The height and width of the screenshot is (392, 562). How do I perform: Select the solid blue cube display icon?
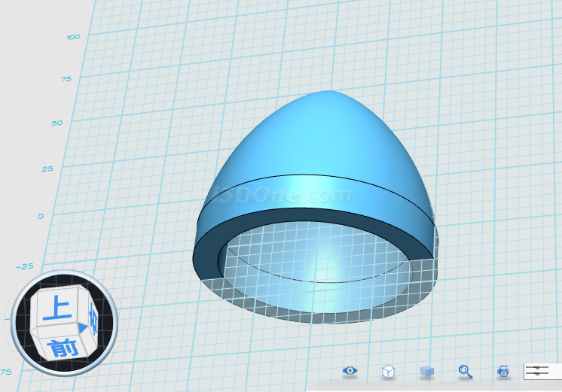426,371
